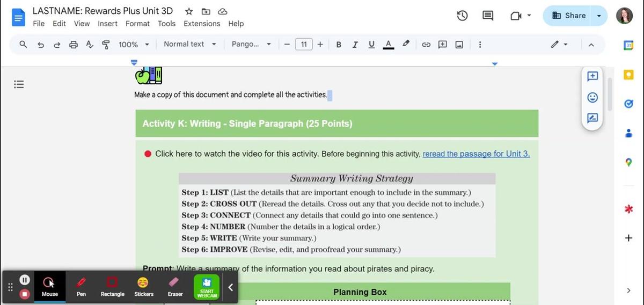Pause the screen recording
644x305 pixels.
(x=24, y=280)
